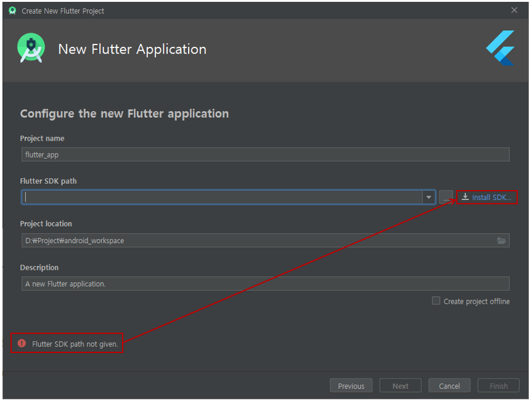This screenshot has width=532, height=403.
Task: Click the Finish button
Action: 499,386
